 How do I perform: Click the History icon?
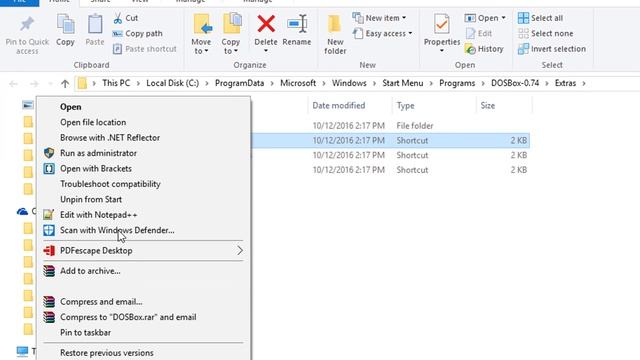coord(470,49)
